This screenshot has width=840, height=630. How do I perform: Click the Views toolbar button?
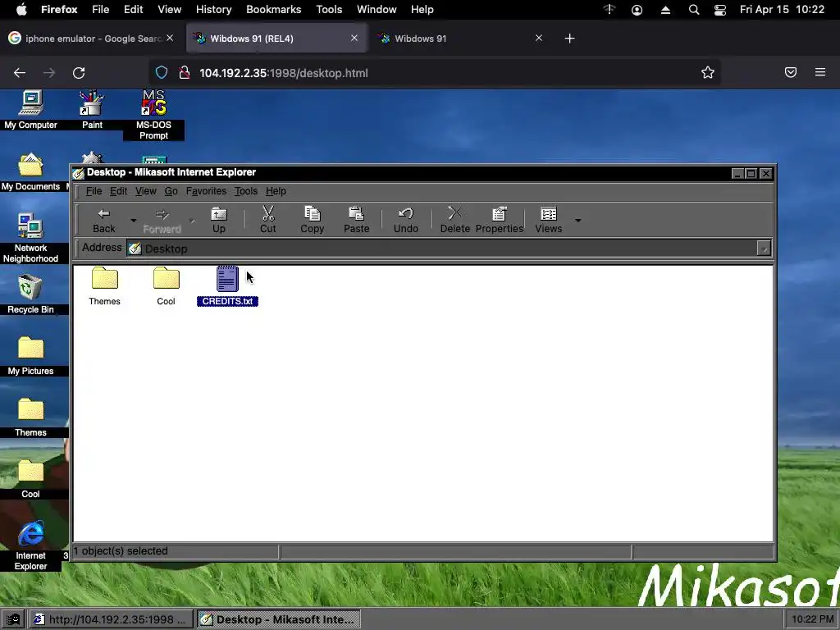pyautogui.click(x=549, y=220)
